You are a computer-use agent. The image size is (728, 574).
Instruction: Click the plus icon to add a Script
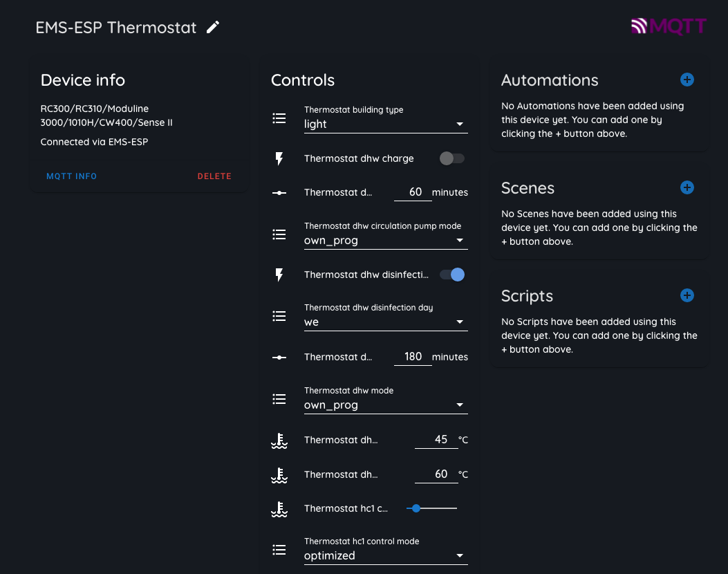click(687, 295)
